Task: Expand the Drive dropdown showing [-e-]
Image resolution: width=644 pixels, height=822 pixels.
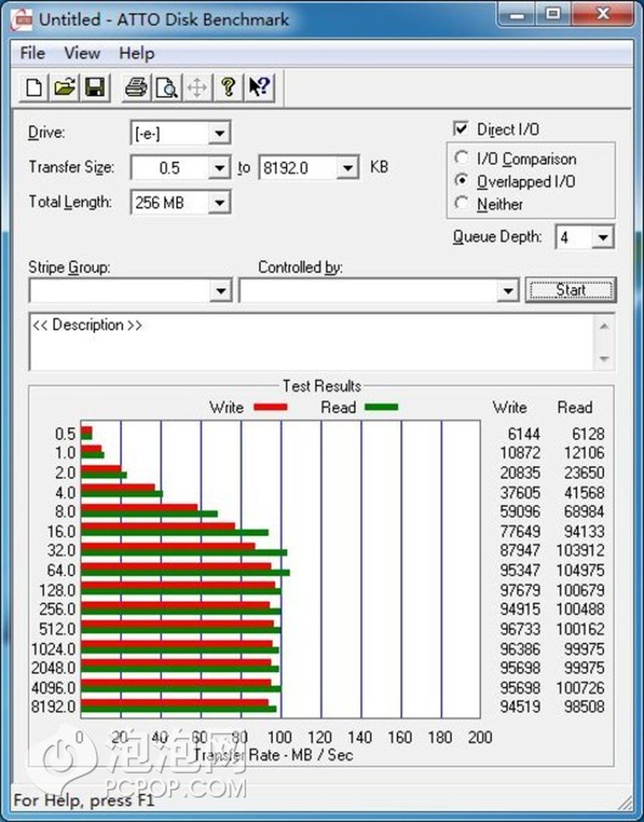Action: tap(219, 134)
